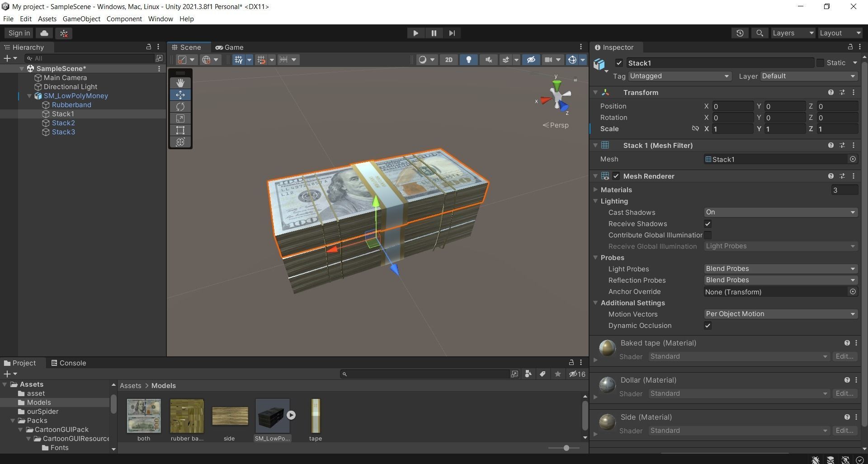Toggle Mesh Renderer enabled checkbox
Image resolution: width=868 pixels, height=464 pixels.
tap(616, 176)
